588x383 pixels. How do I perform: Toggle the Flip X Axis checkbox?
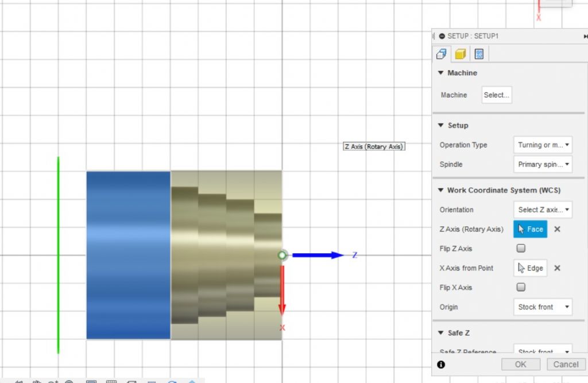(521, 287)
